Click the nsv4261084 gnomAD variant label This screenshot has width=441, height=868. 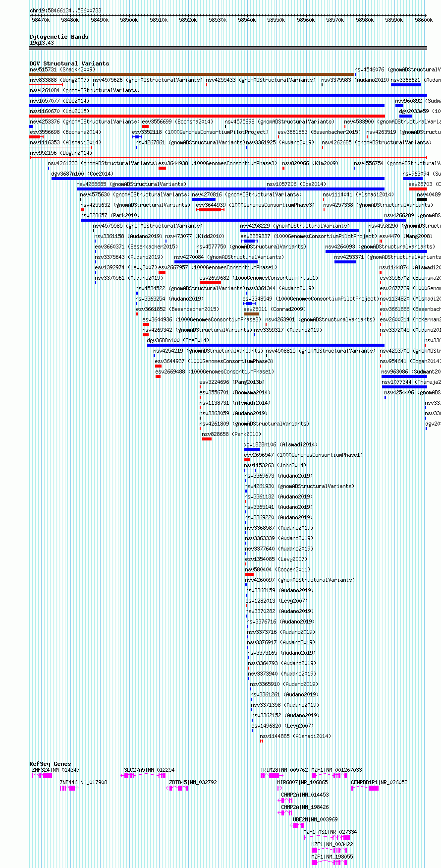pos(85,90)
